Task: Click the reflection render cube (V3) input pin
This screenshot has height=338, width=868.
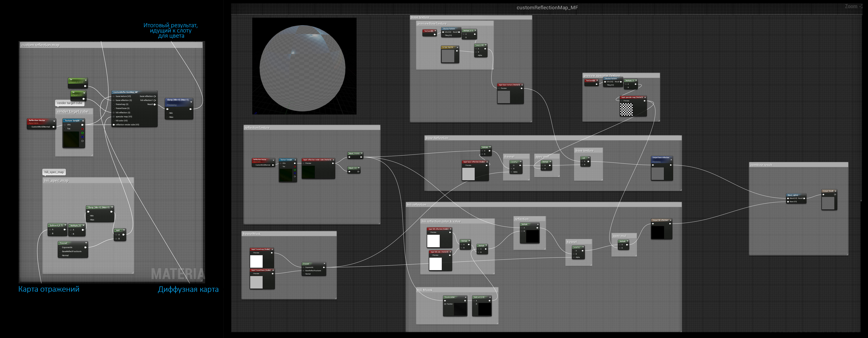Action: (113, 124)
